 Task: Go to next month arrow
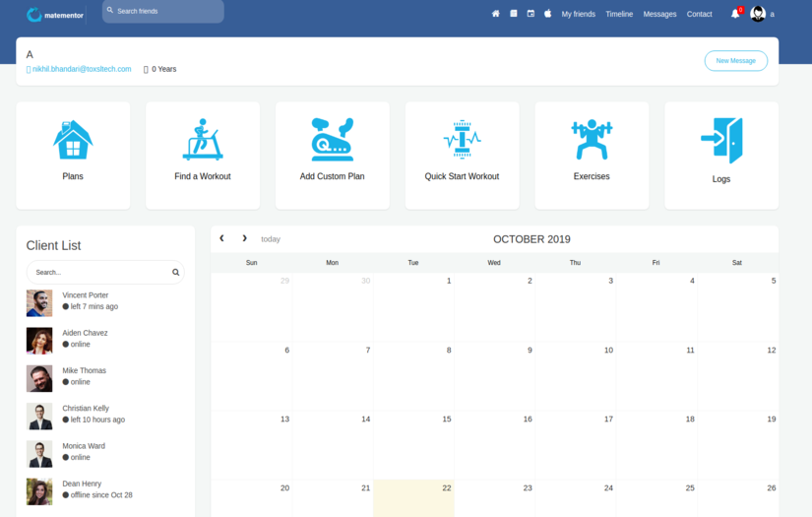point(244,238)
